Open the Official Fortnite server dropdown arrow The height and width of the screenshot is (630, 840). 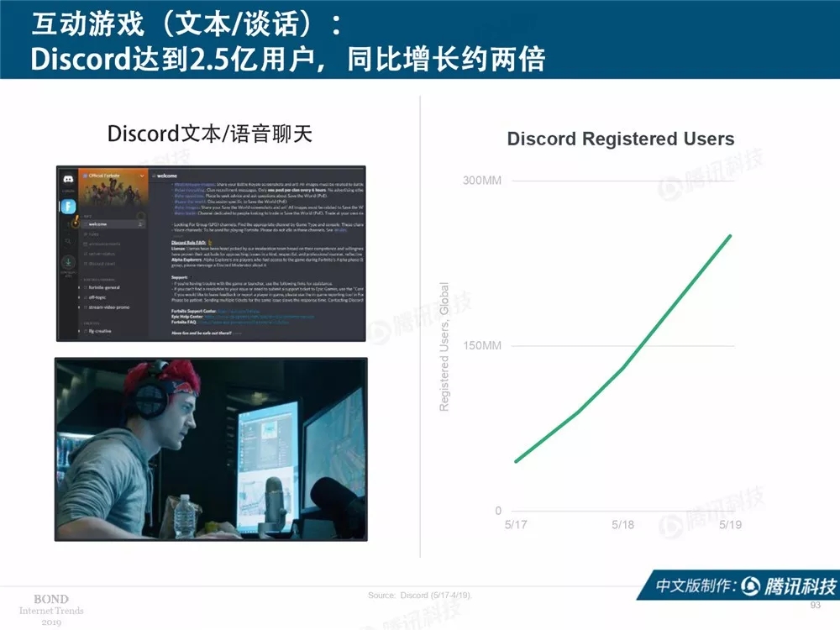point(141,175)
